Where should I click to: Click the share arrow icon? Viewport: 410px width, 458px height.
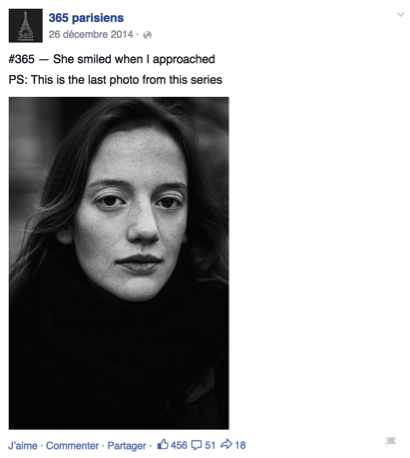pos(226,444)
